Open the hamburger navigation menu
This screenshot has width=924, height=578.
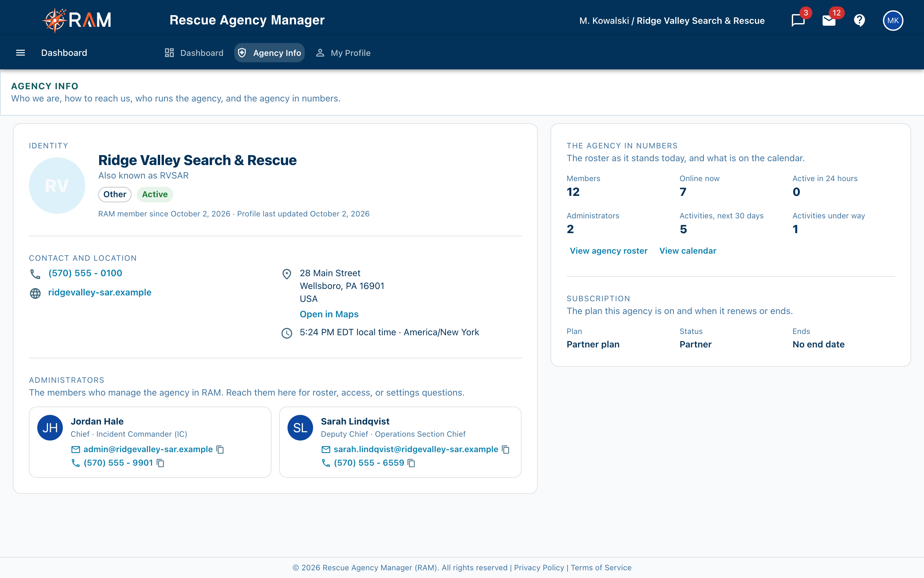tap(21, 53)
